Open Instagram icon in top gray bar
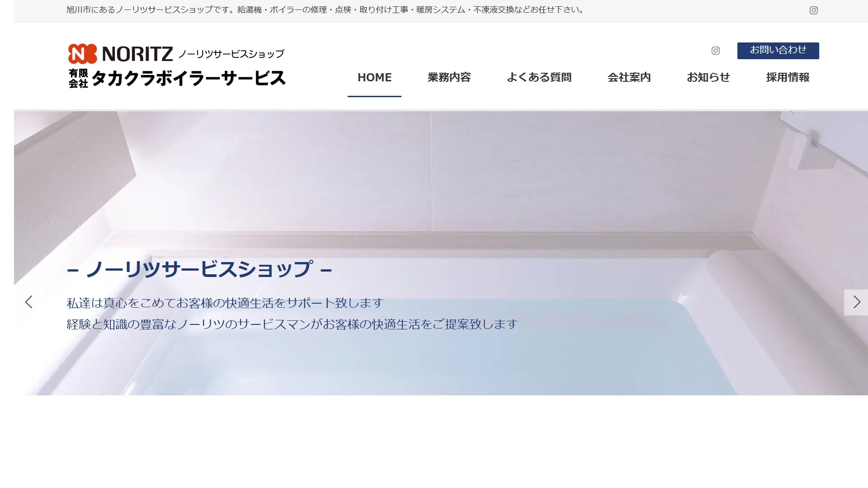Image resolution: width=868 pixels, height=488 pixels. [x=813, y=10]
